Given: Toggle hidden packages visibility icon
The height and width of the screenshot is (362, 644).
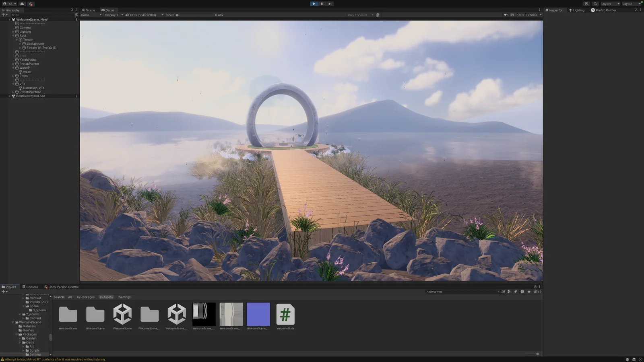Looking at the screenshot, I should click(x=537, y=292).
